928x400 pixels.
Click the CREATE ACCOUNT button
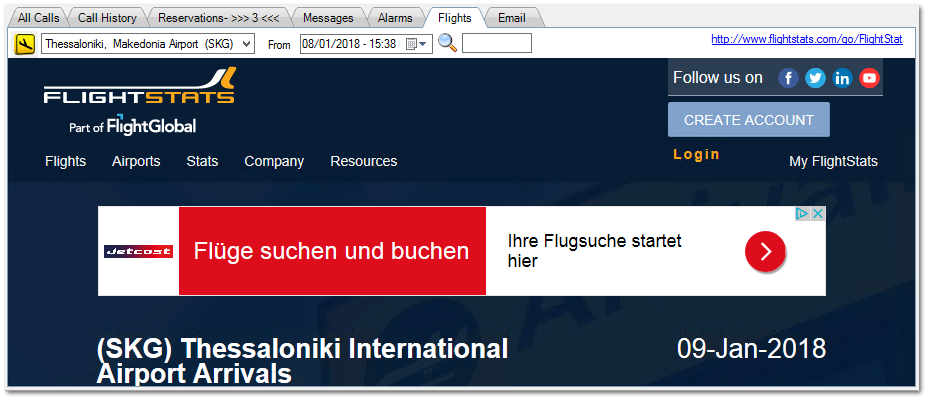coord(749,120)
